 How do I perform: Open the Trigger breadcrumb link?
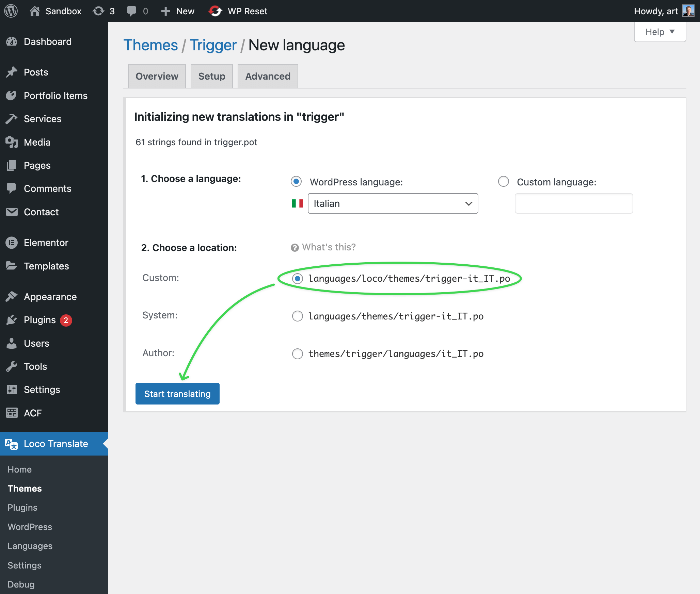coord(213,45)
